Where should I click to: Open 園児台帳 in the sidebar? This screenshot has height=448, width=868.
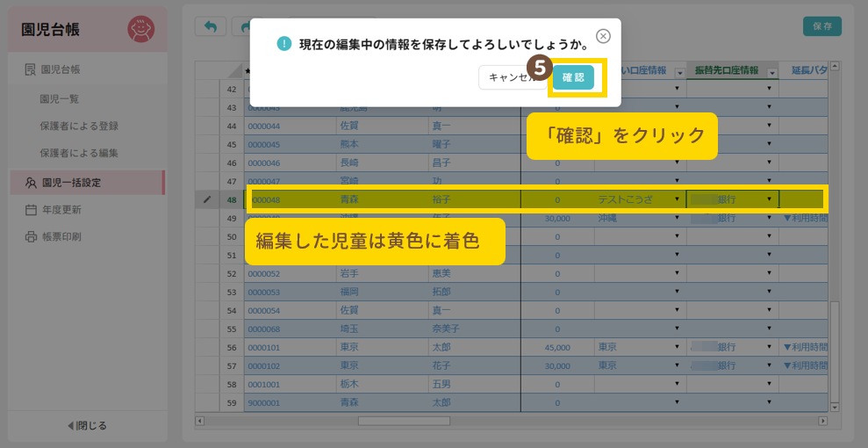[x=67, y=69]
